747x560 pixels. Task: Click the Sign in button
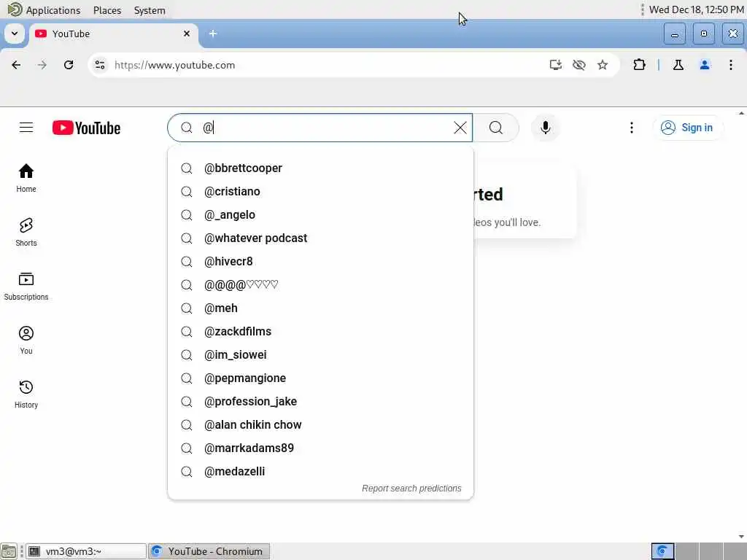click(687, 128)
